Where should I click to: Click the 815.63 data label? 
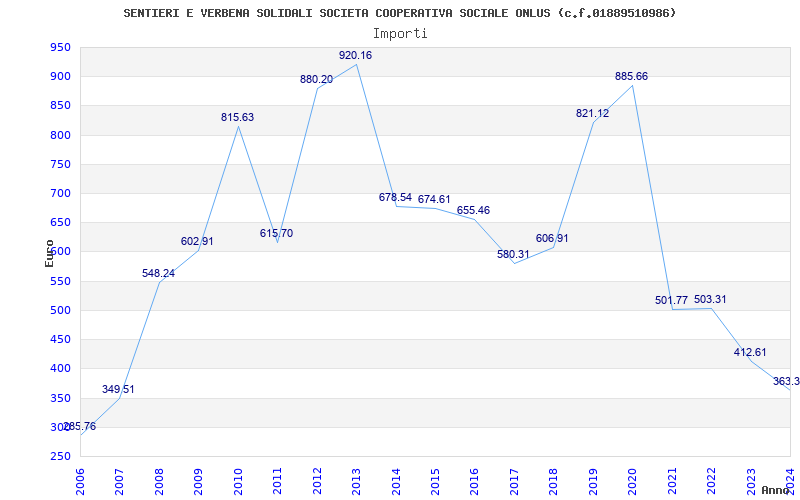click(x=237, y=117)
